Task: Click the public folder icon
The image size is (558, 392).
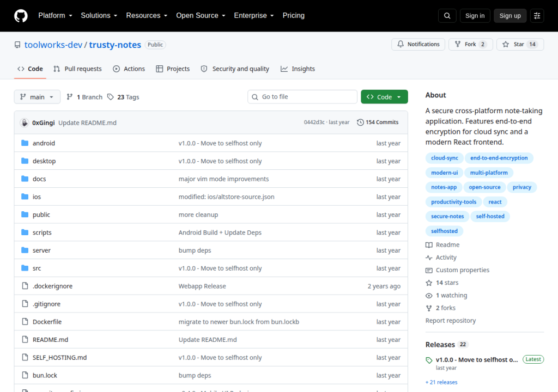Action: 25,214
